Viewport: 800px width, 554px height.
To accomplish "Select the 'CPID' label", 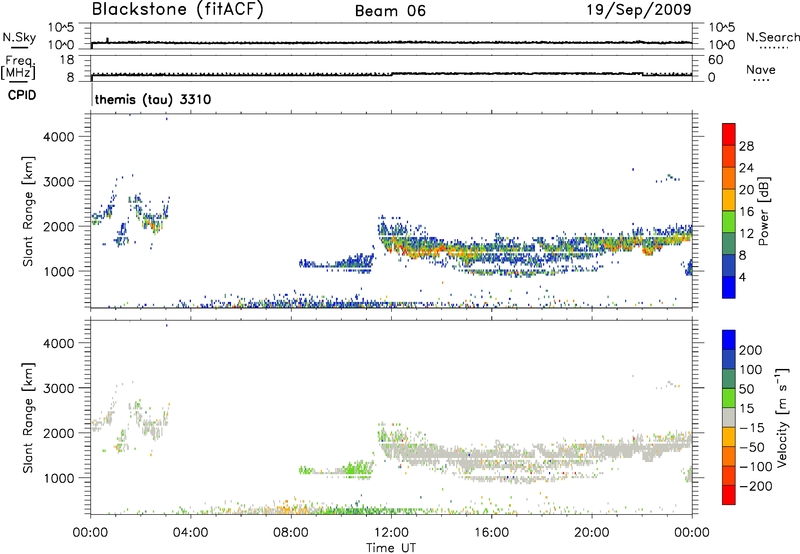I will [x=22, y=95].
